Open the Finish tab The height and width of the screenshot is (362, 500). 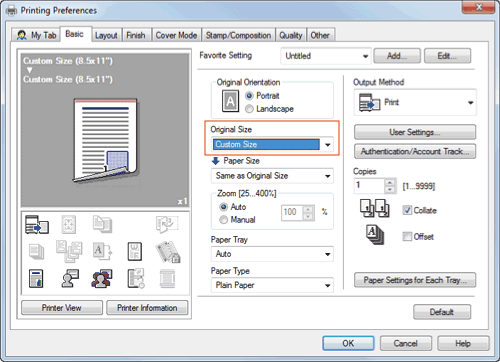tap(136, 35)
